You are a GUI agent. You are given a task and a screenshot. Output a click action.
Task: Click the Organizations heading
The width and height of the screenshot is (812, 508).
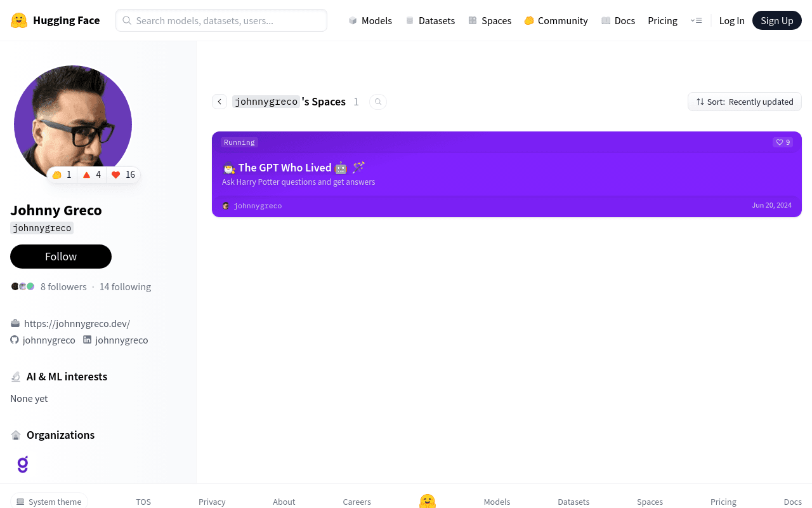click(60, 435)
